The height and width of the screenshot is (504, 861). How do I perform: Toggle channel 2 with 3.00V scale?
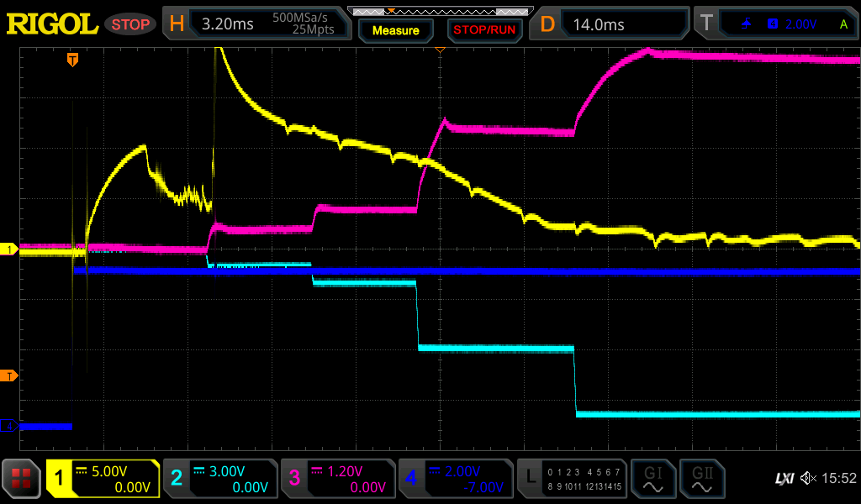(x=219, y=479)
